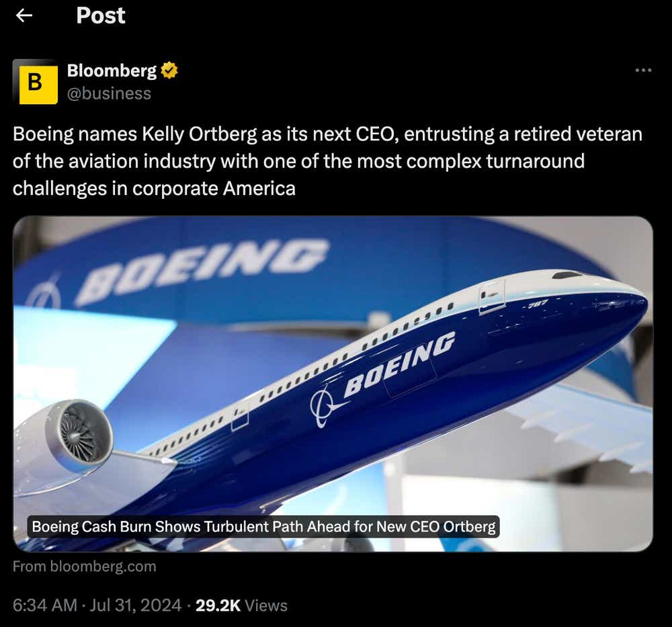The height and width of the screenshot is (627, 672).
Task: Open the Boeing airplane photo fullscreen
Action: pyautogui.click(x=336, y=370)
